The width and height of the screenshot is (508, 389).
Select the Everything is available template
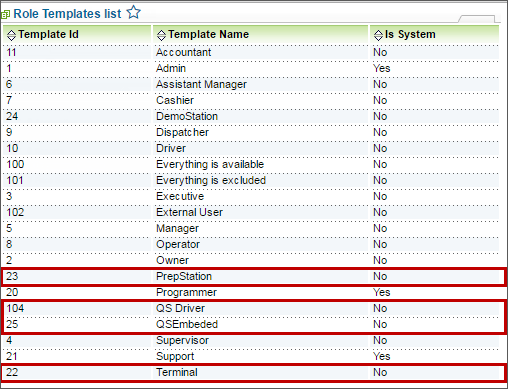click(210, 164)
